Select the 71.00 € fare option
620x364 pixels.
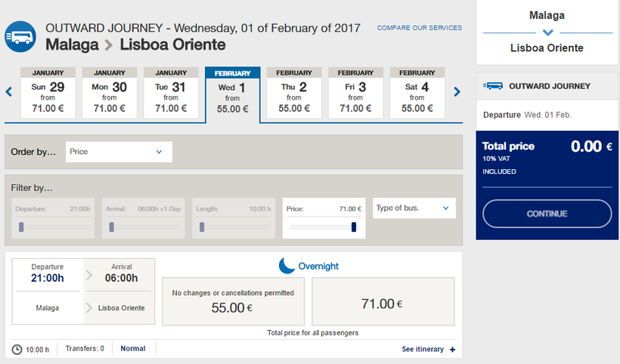point(383,304)
